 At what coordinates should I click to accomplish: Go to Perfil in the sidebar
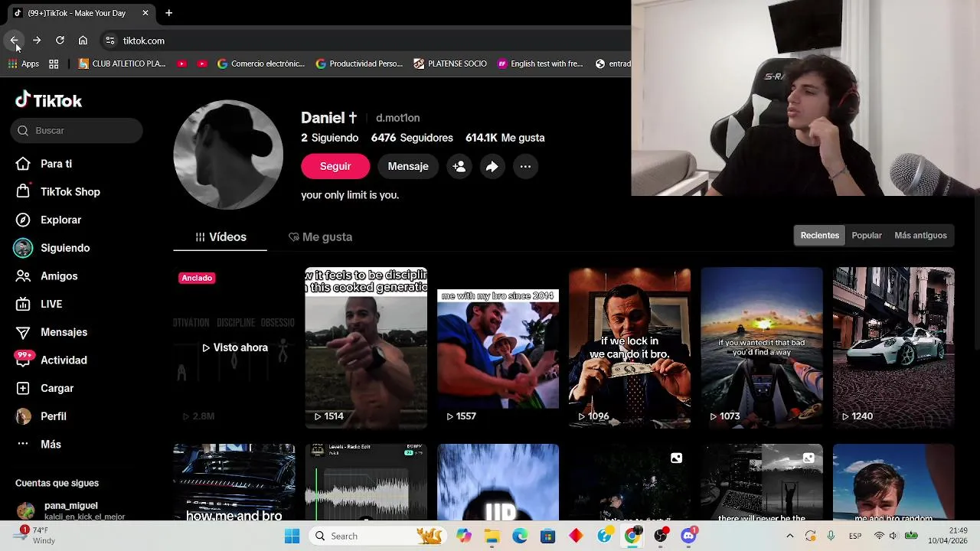[41, 416]
